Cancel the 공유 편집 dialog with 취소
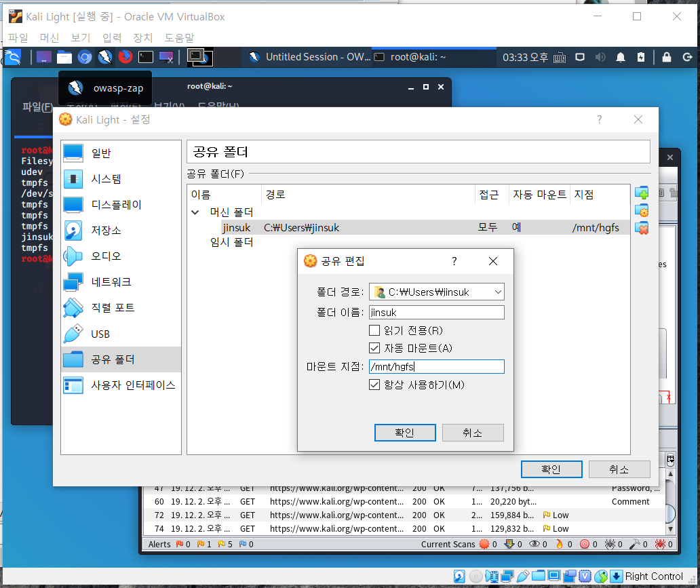The width and height of the screenshot is (700, 588). tap(473, 433)
